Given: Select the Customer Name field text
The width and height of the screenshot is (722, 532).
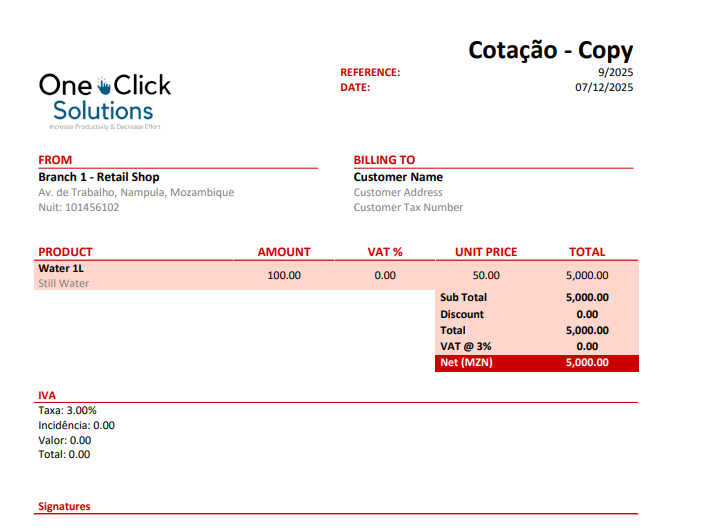Looking at the screenshot, I should click(x=398, y=177).
